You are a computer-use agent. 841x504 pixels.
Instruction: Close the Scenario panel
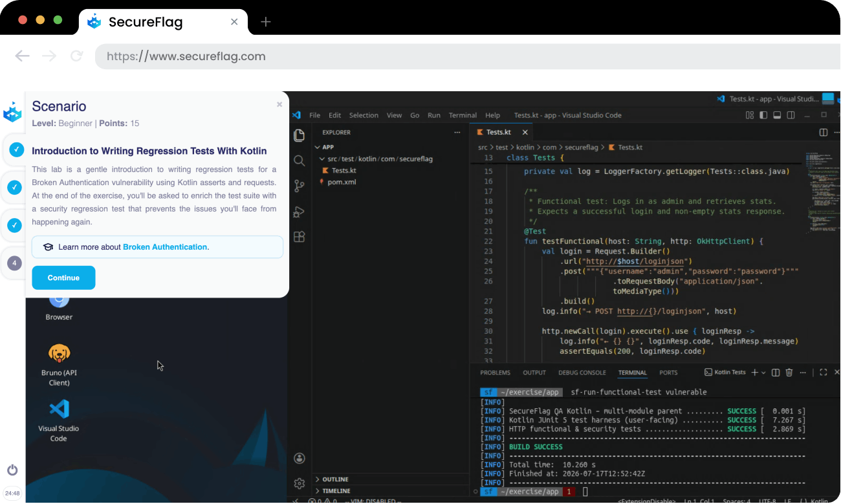[x=279, y=104]
